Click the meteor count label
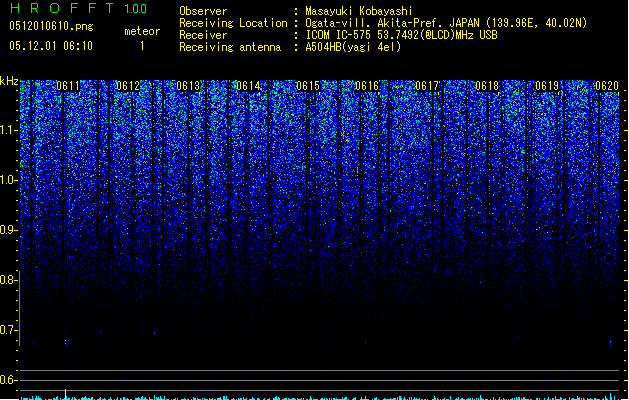Screen dimensions: 629x400 (142, 31)
